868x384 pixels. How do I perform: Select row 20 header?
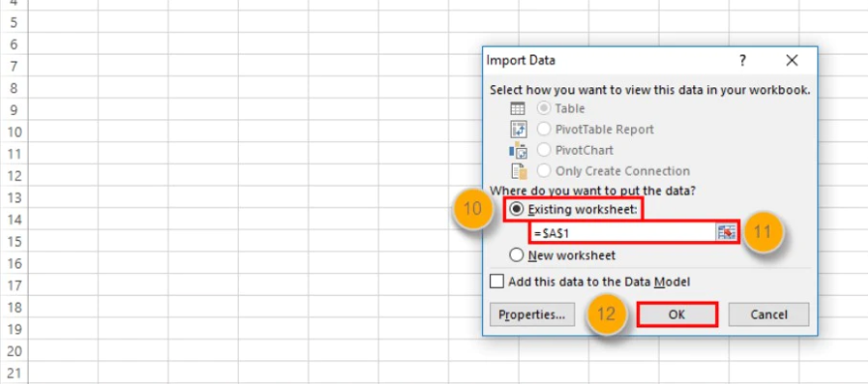click(14, 351)
